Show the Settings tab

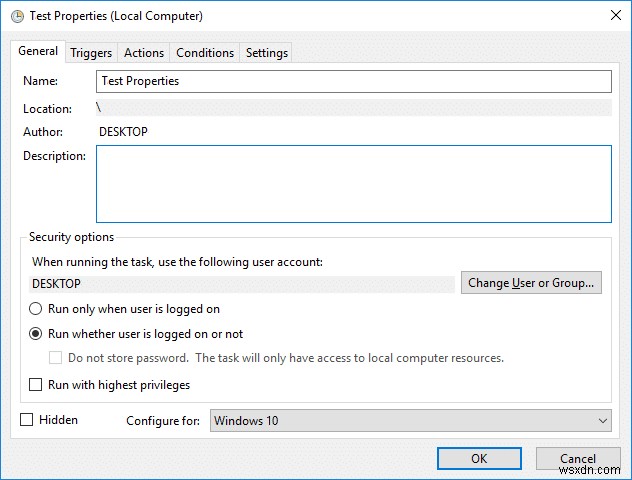267,53
